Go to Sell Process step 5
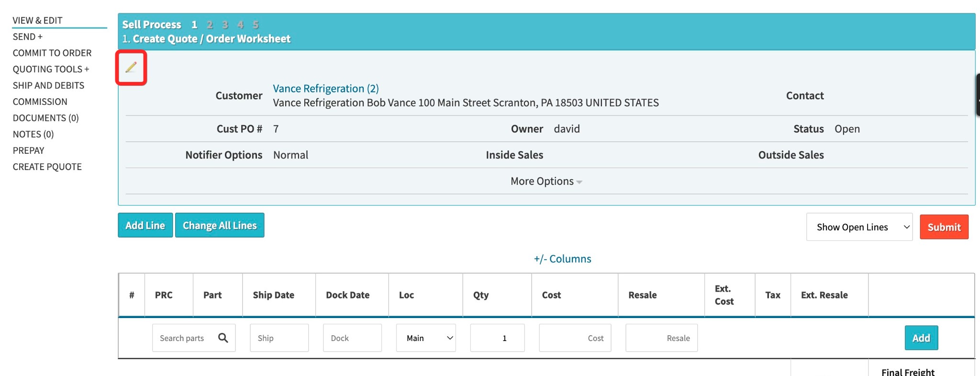 (x=256, y=25)
